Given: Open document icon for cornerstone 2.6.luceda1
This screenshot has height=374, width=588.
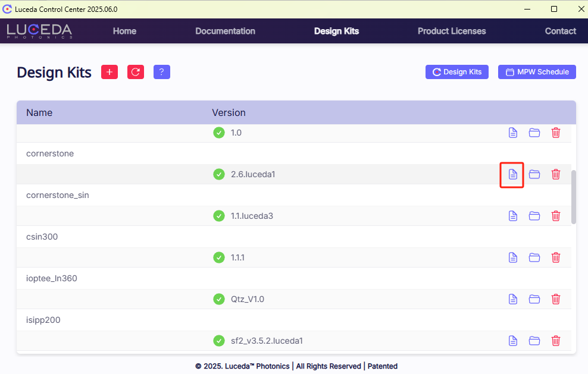Looking at the screenshot, I should [x=512, y=174].
